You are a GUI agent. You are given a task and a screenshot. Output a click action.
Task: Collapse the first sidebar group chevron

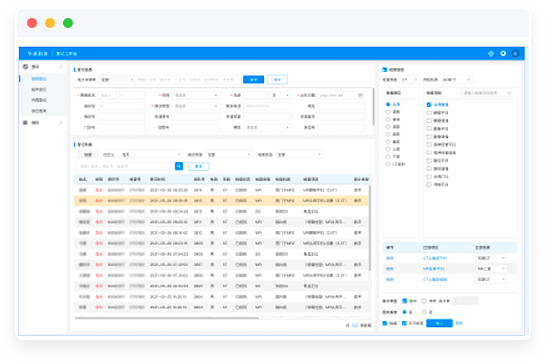[61, 67]
